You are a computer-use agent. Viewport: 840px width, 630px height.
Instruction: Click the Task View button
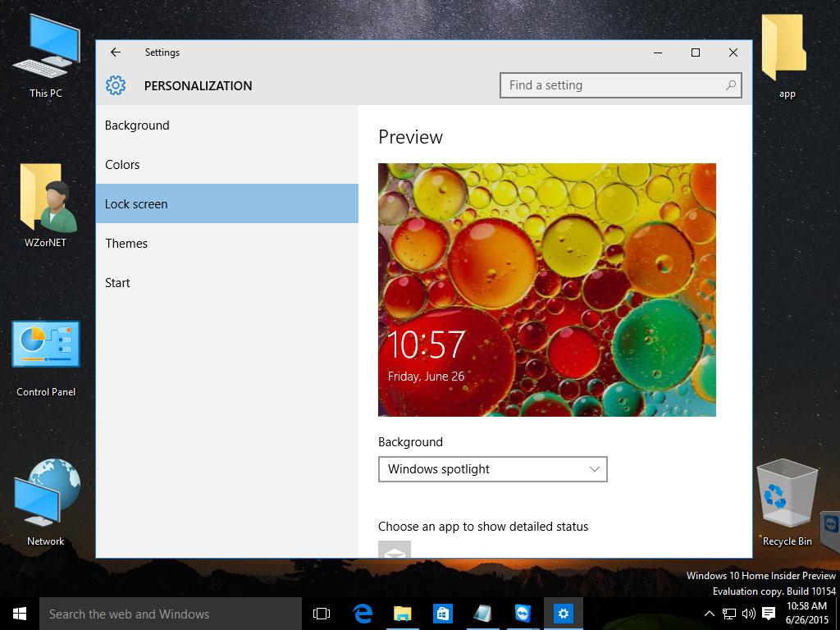(x=322, y=614)
